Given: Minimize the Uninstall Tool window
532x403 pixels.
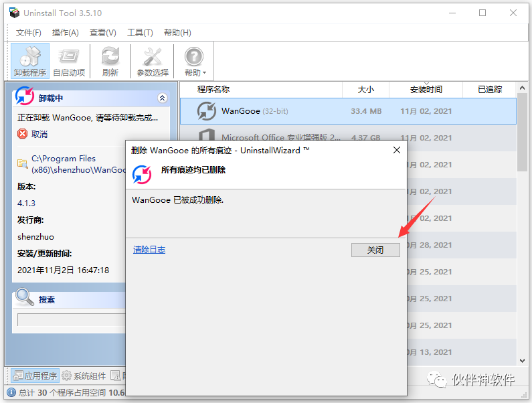Looking at the screenshot, I should (x=452, y=13).
